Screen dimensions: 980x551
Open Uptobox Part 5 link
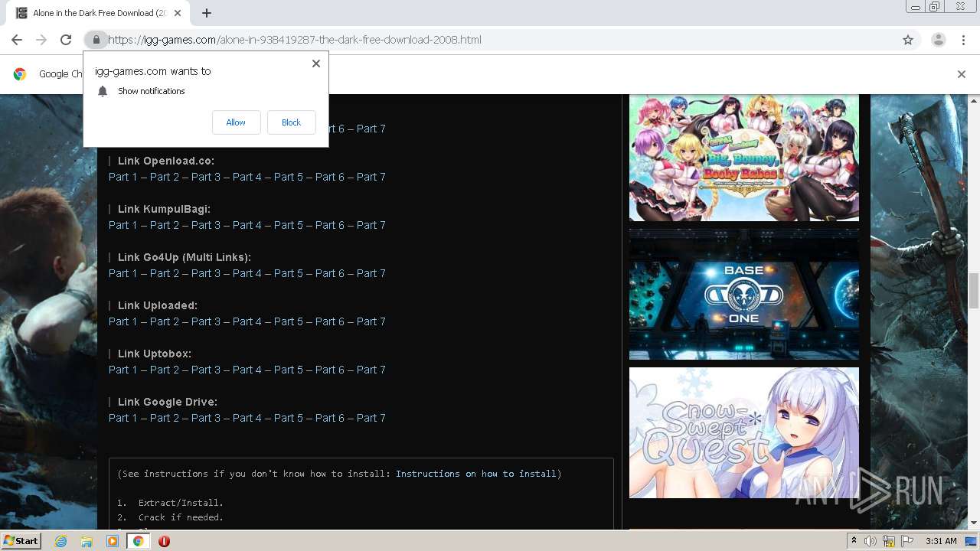pos(289,370)
